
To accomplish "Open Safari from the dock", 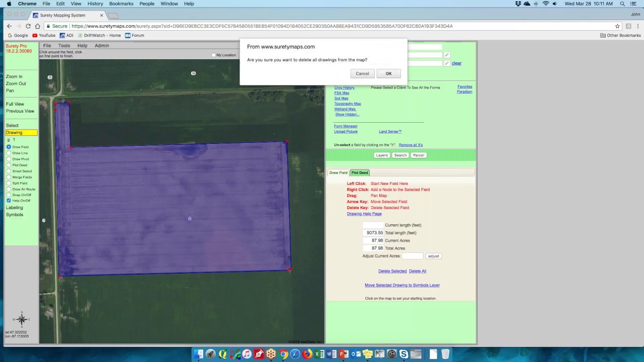I will click(x=295, y=354).
